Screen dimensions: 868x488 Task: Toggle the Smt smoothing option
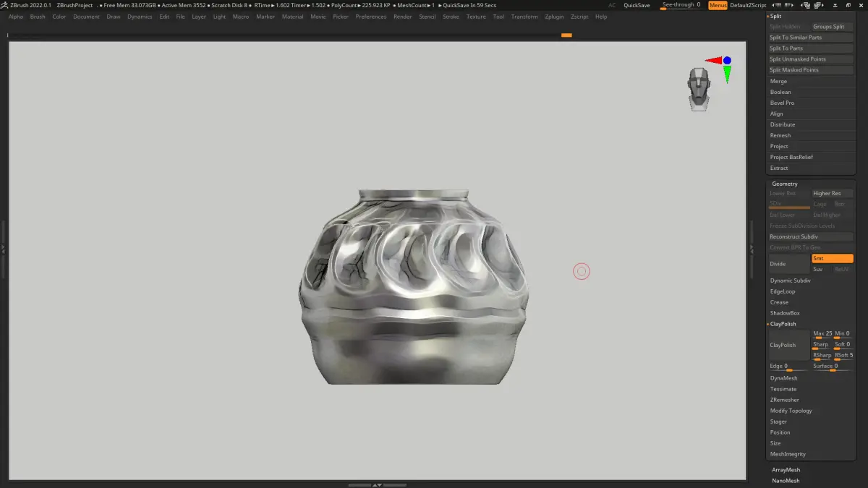coord(832,258)
